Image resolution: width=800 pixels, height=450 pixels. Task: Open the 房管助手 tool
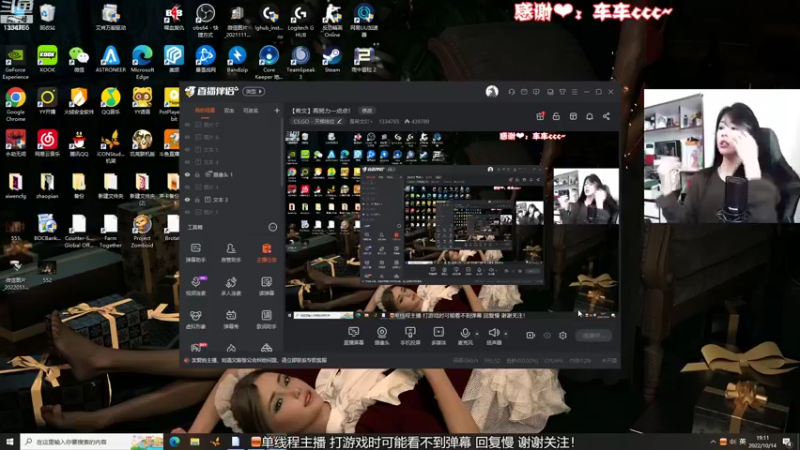(231, 253)
